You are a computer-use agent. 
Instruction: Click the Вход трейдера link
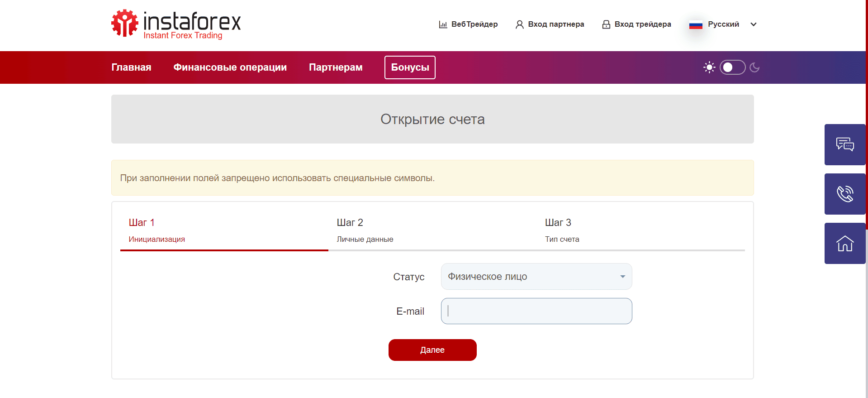click(x=643, y=24)
